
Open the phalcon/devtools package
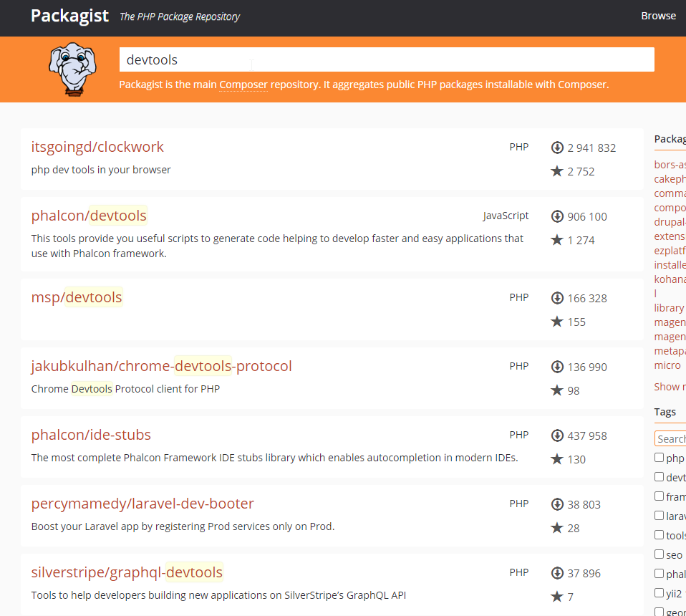(x=89, y=216)
